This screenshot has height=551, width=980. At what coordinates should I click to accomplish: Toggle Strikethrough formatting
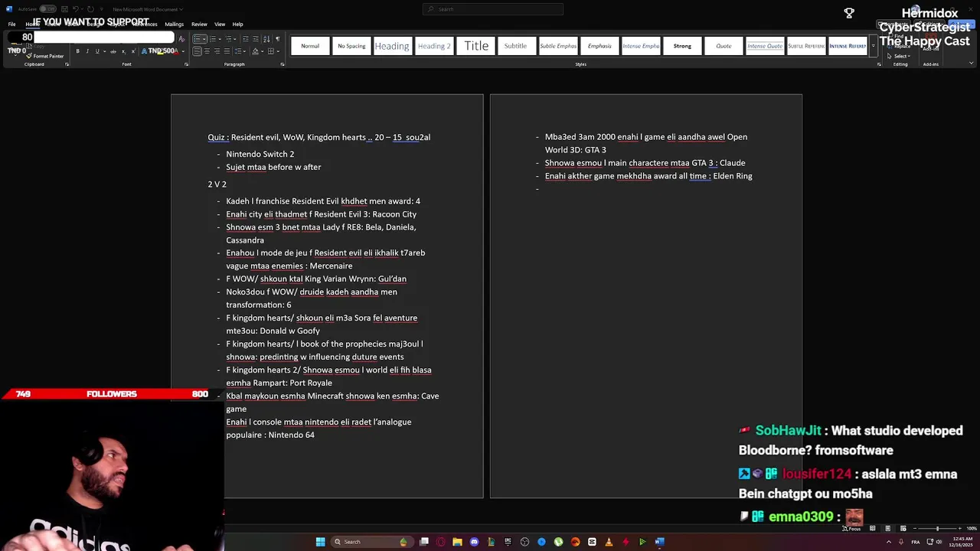[x=113, y=51]
